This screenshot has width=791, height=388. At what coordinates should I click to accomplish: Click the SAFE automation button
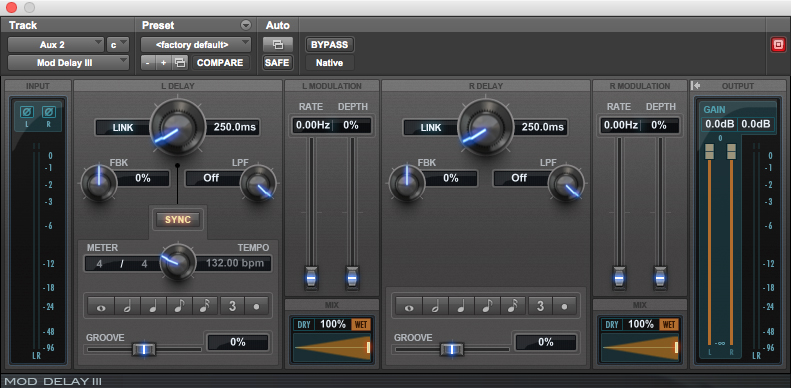(x=277, y=63)
